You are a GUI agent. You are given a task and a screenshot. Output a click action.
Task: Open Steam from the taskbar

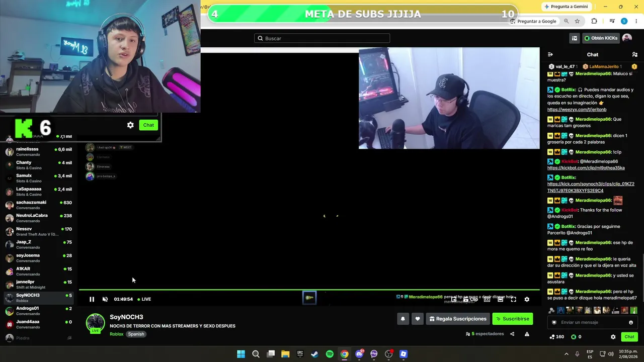pos(314,354)
